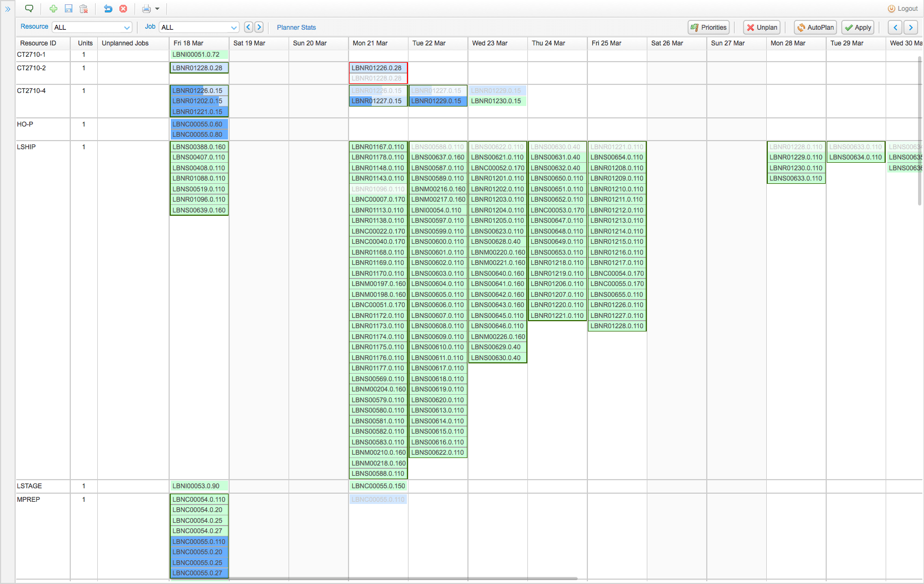This screenshot has width=924, height=584.
Task: Click the vertical scrollbar of the planner
Action: (920, 130)
